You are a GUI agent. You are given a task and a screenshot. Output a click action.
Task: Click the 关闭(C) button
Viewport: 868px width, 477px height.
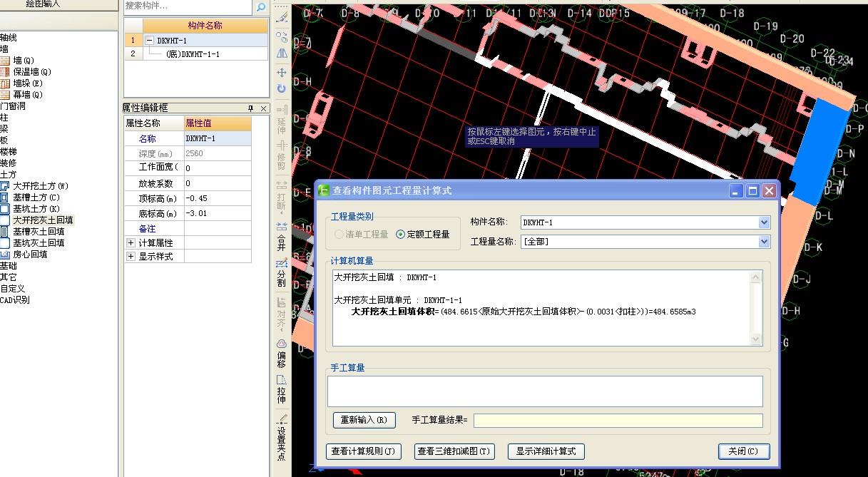pos(744,451)
